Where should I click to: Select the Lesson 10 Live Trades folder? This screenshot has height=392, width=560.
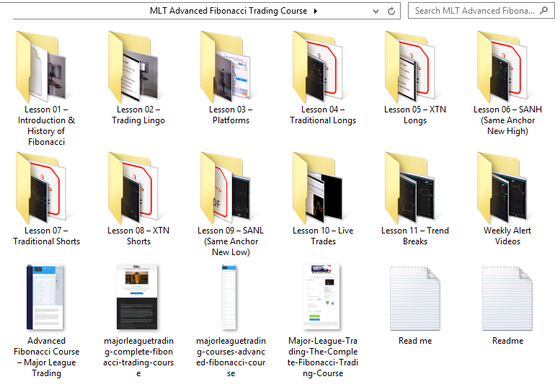click(x=323, y=187)
